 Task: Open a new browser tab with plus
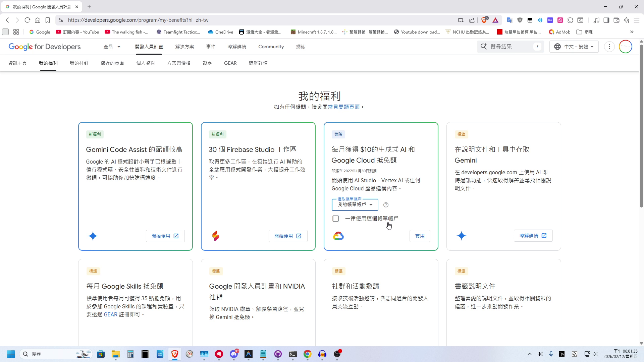click(89, 7)
